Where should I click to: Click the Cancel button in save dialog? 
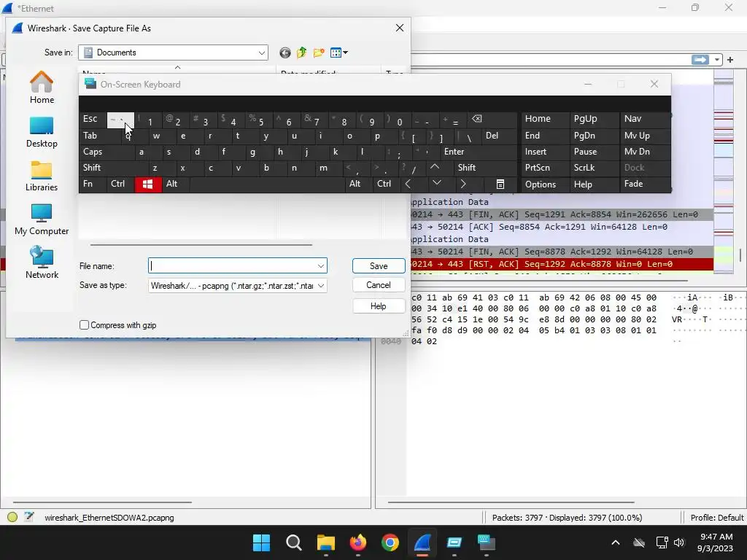tap(379, 285)
